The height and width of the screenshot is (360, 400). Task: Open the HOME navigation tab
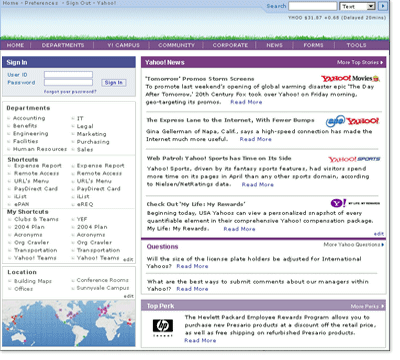(x=15, y=45)
